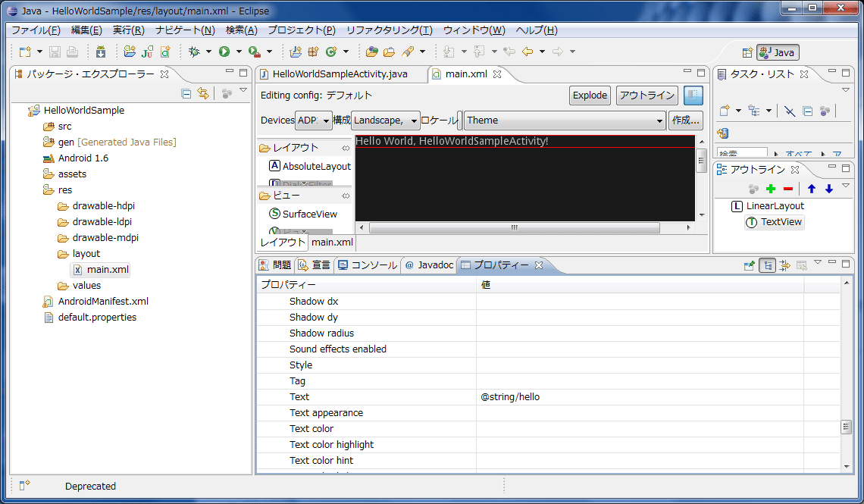The width and height of the screenshot is (864, 504).
Task: Click Synchronize Changed icon in Task List
Action: tap(723, 133)
